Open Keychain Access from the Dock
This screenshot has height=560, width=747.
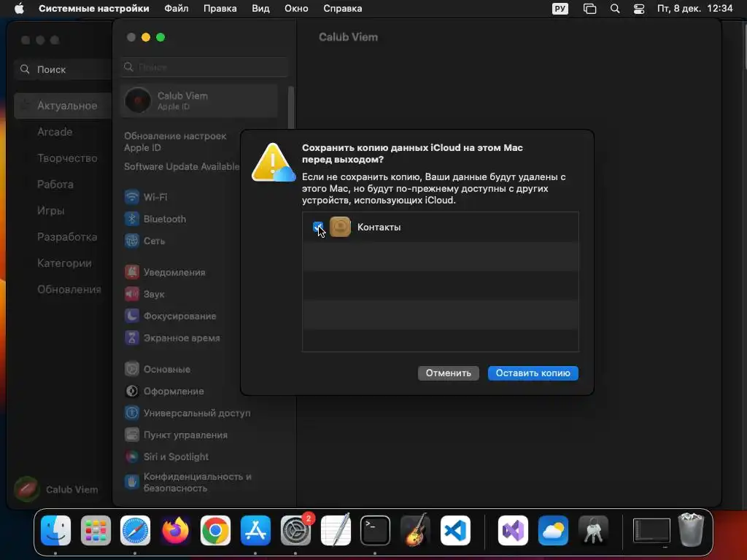click(x=593, y=530)
